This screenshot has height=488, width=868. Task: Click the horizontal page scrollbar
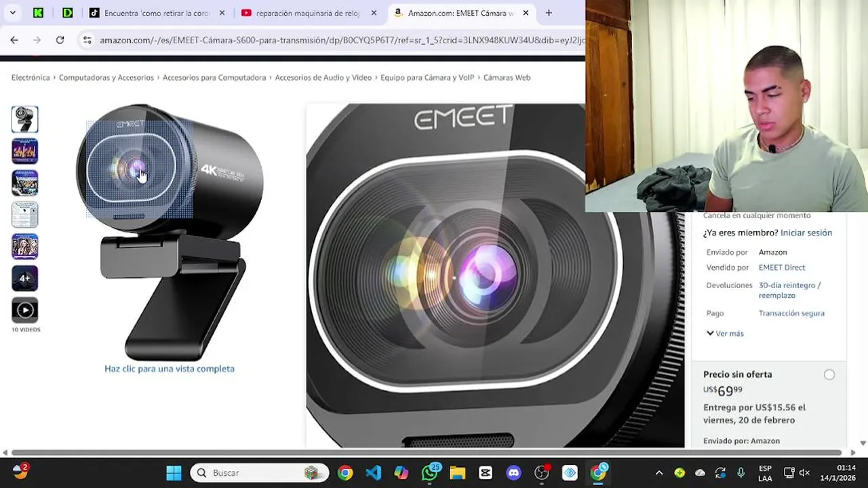coord(427,453)
